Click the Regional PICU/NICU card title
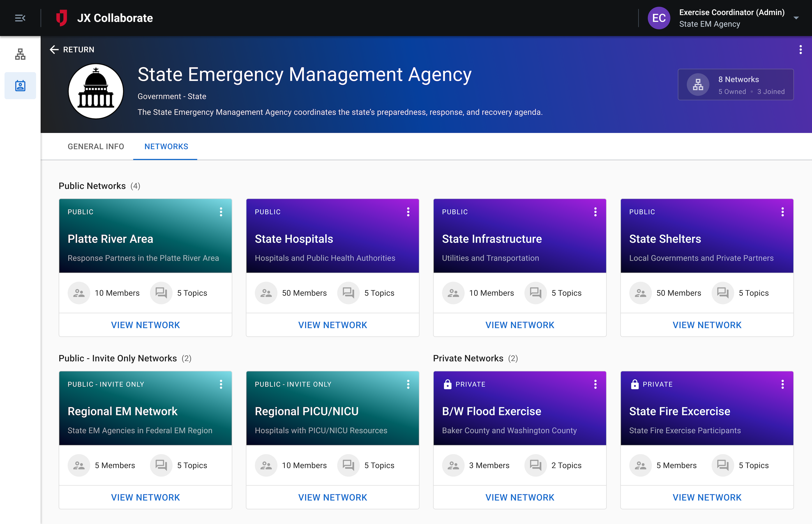This screenshot has height=524, width=812. click(306, 411)
